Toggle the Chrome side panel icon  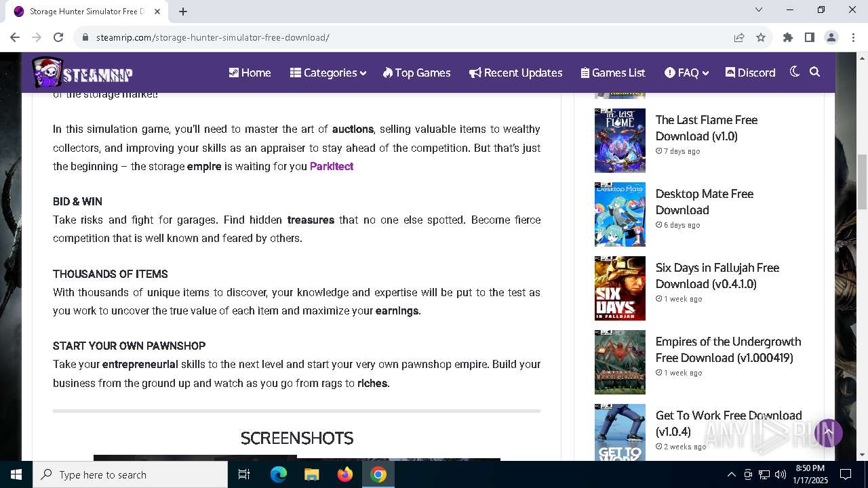(x=810, y=37)
